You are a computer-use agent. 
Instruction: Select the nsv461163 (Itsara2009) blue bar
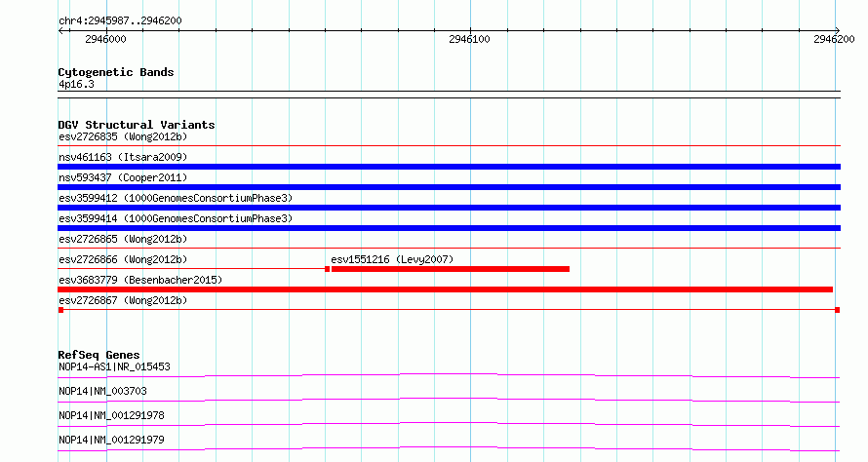(449, 167)
